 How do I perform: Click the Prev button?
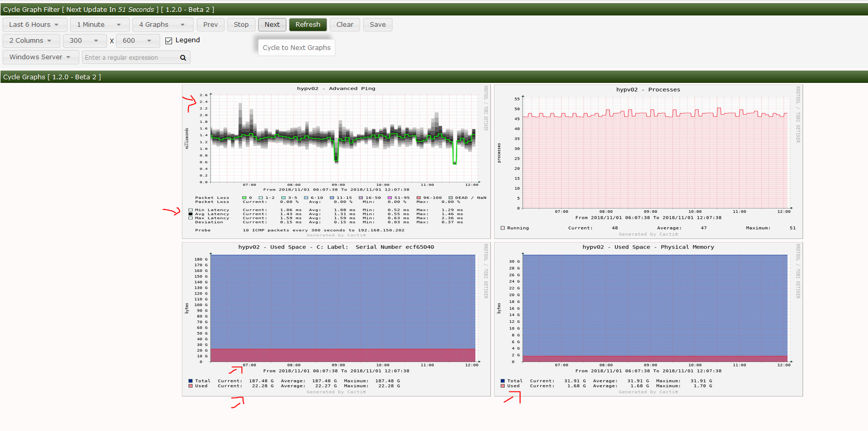pos(210,25)
